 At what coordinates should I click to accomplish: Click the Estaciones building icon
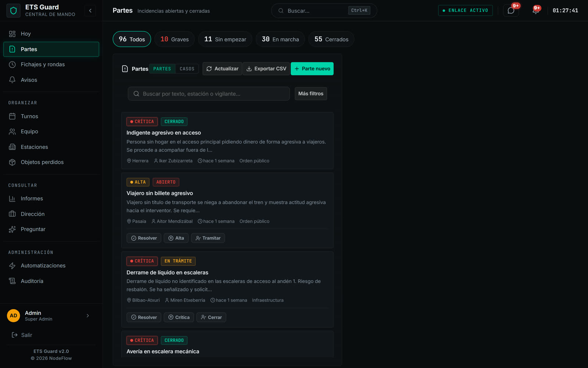point(12,147)
